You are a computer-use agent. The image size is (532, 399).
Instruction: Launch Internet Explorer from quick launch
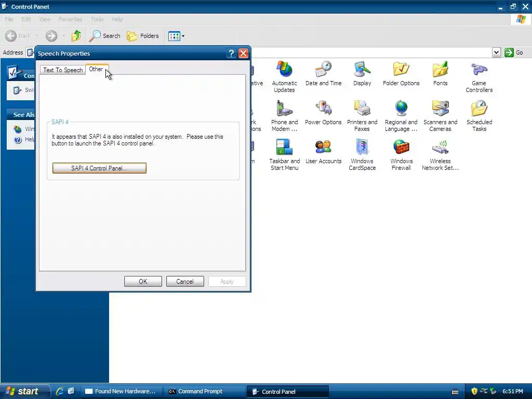pos(60,391)
